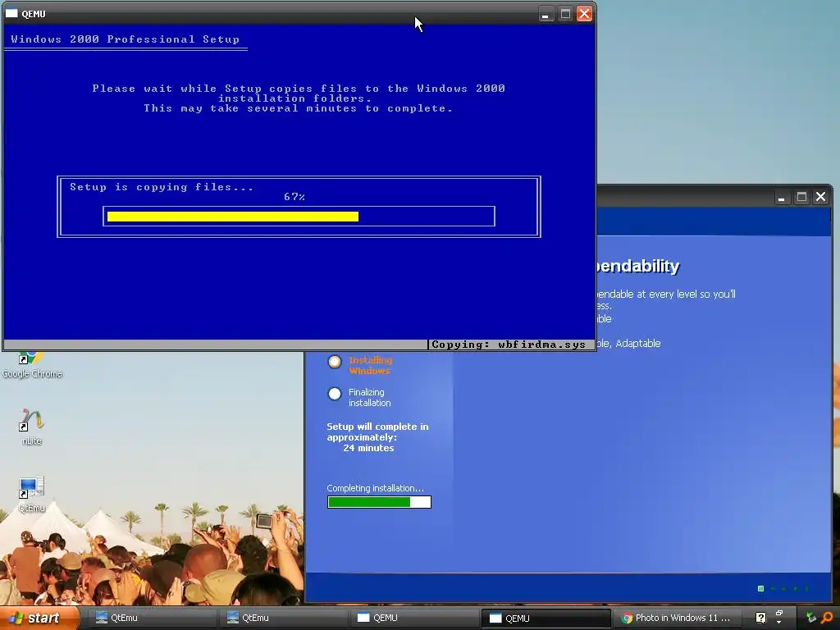
Task: Select the active QEMU taskbar button
Action: (x=546, y=619)
